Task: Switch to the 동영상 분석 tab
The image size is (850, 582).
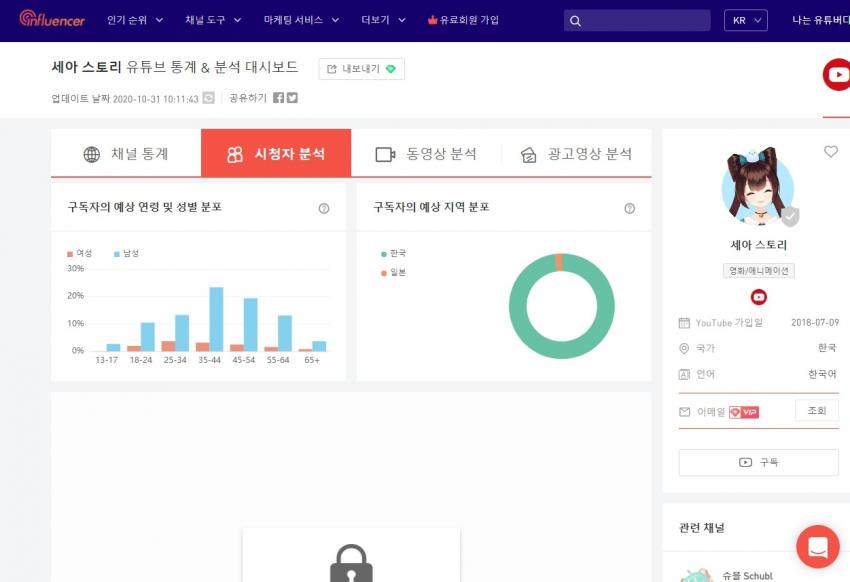Action: coord(426,154)
